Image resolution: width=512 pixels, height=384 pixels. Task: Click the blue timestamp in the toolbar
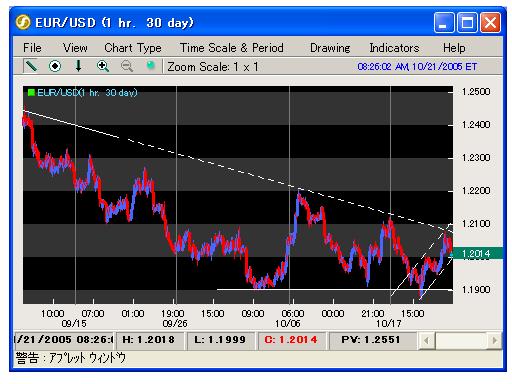coord(417,66)
